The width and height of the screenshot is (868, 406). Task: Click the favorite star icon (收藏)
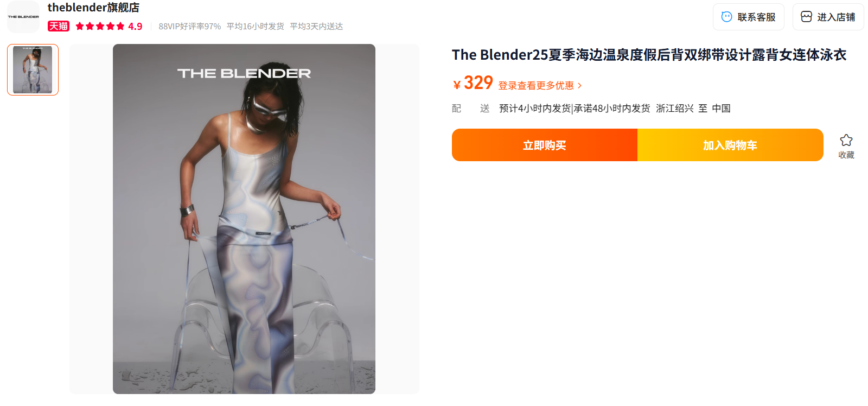pos(846,140)
